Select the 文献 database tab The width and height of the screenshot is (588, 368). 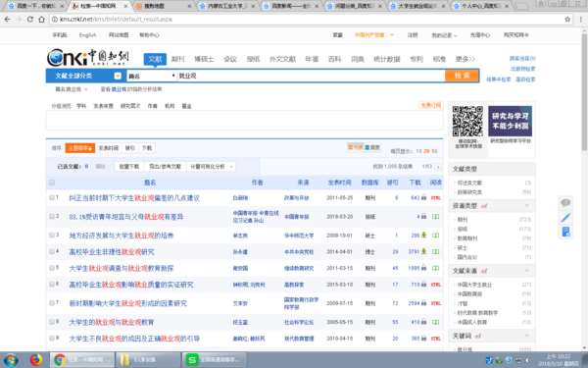(x=155, y=59)
